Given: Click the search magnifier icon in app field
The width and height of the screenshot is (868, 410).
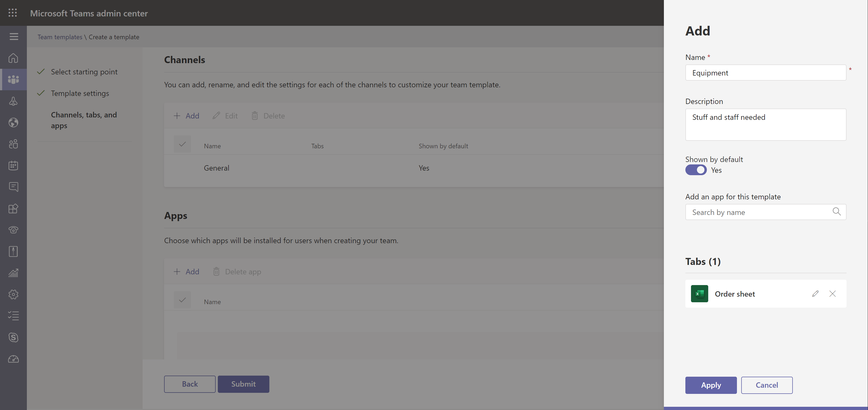Looking at the screenshot, I should (836, 211).
